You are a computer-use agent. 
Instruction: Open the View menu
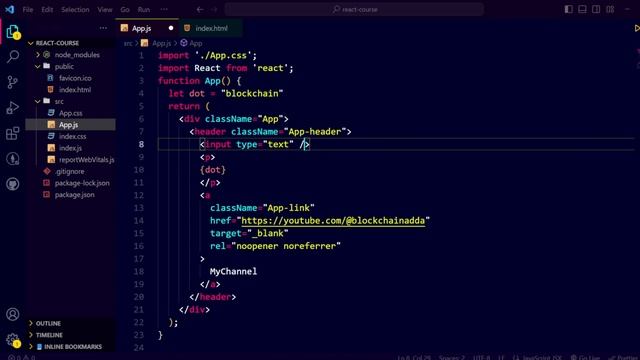pos(104,9)
